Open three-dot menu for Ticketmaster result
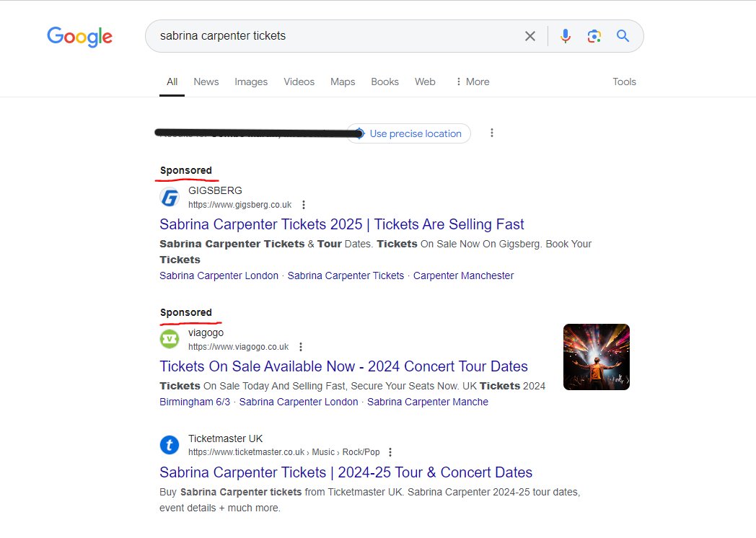 coord(390,452)
